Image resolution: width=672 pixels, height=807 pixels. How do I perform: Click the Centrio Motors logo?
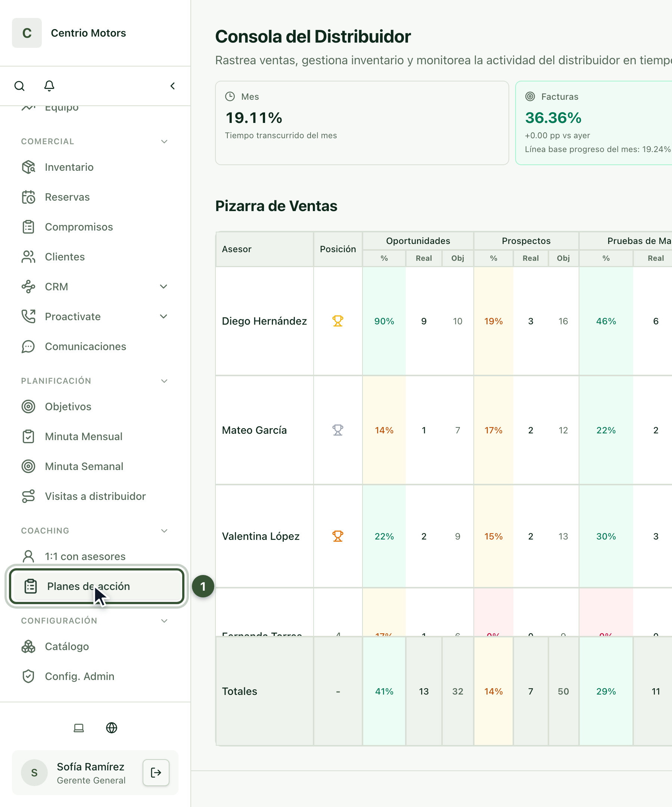pos(27,33)
